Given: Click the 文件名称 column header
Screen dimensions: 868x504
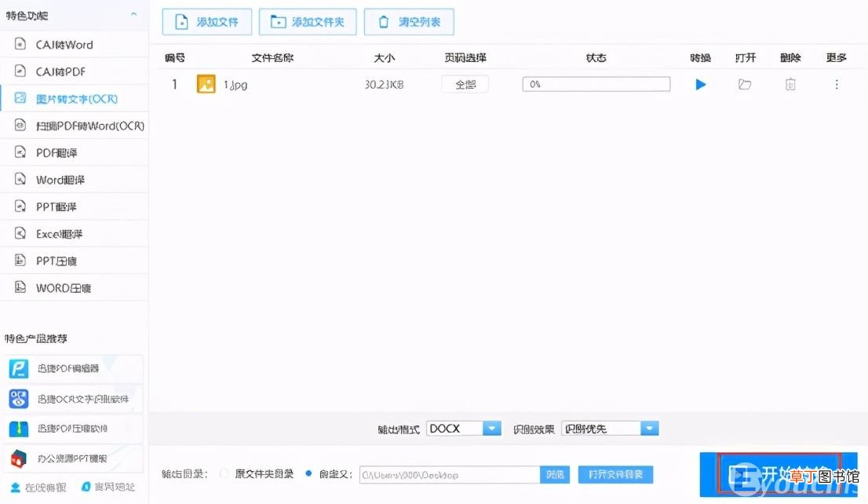Looking at the screenshot, I should tap(272, 57).
